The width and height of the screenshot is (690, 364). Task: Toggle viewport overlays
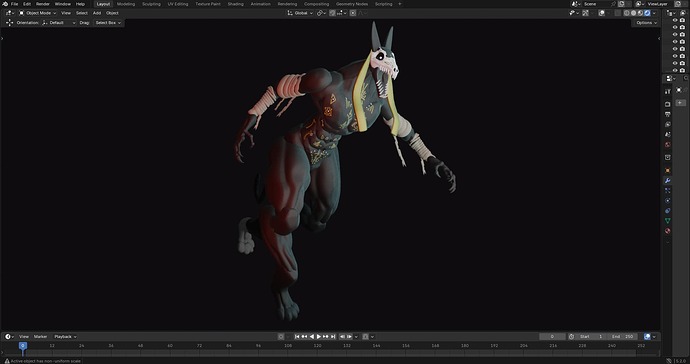pyautogui.click(x=602, y=13)
